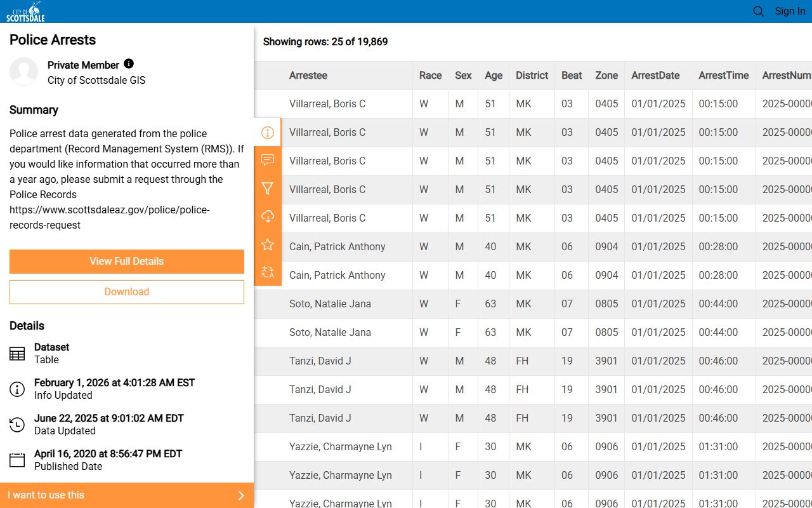812x508 pixels.
Task: Click the Private Member profile avatar
Action: [x=24, y=72]
